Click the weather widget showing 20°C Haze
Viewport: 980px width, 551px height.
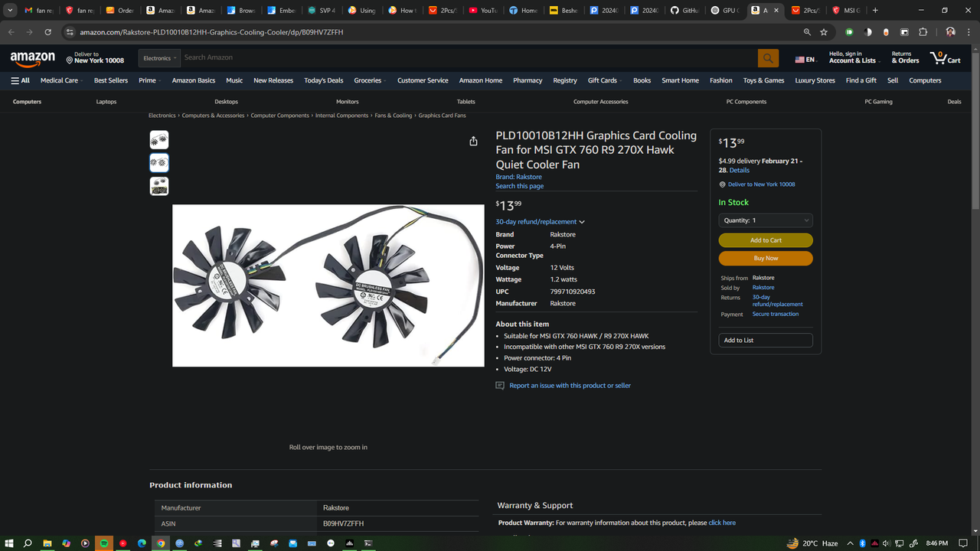(x=812, y=543)
